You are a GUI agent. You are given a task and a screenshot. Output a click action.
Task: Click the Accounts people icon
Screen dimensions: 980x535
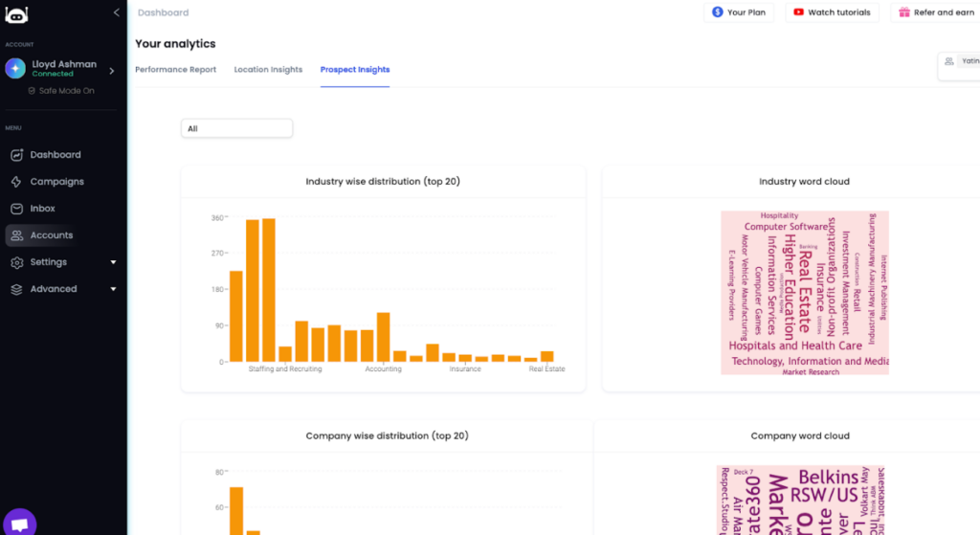[x=17, y=235]
